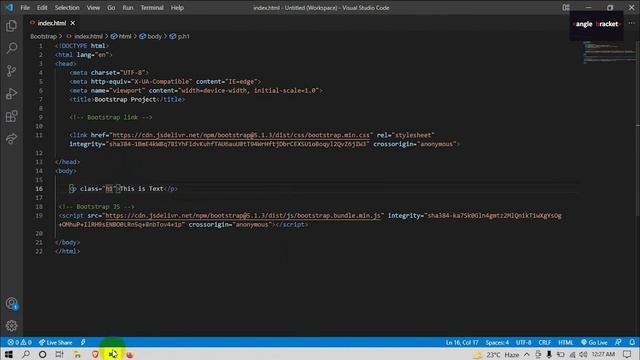This screenshot has height=360, width=640.
Task: Click the feedback icon in the status bar
Action: click(x=618, y=342)
